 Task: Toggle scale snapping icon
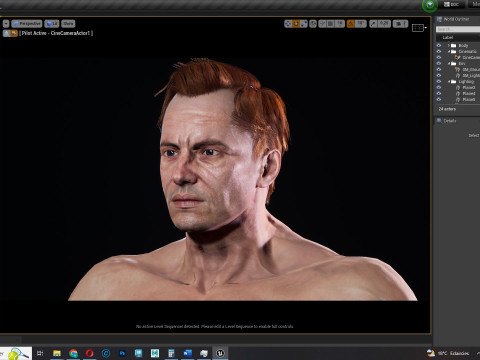[373, 24]
